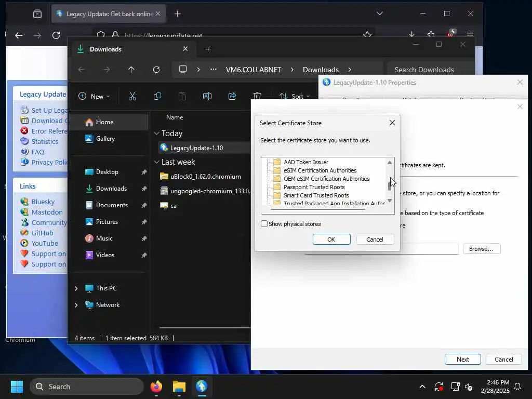Image resolution: width=532 pixels, height=399 pixels.
Task: Select OEM eSIM Certification Authorities store
Action: tap(326, 179)
